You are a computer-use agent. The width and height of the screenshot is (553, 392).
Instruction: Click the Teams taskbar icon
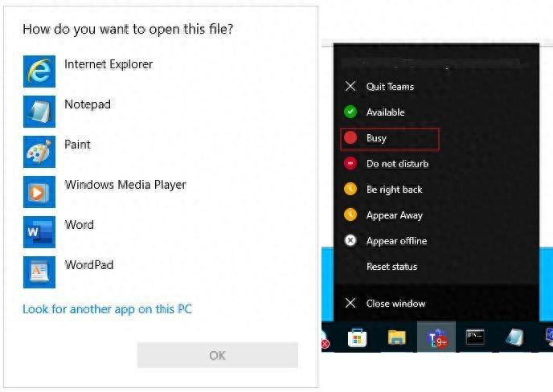(436, 338)
